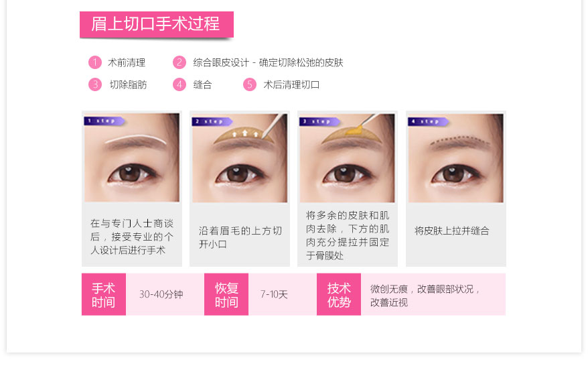Open the step 4 suture image

point(455,158)
